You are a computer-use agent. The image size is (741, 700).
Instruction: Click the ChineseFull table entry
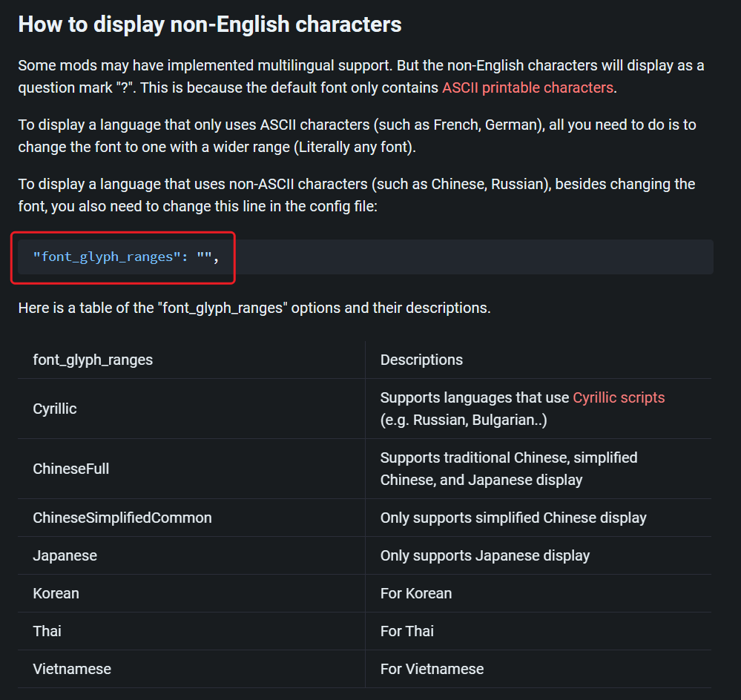coord(71,469)
